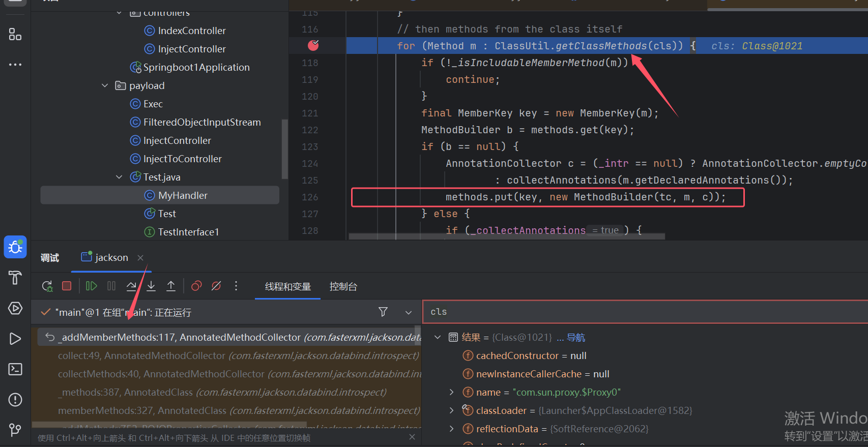Select the main thread running entry

(123, 312)
